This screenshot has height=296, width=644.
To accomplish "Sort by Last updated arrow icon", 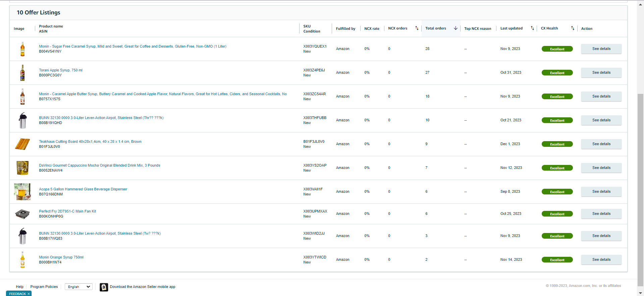I will (532, 28).
